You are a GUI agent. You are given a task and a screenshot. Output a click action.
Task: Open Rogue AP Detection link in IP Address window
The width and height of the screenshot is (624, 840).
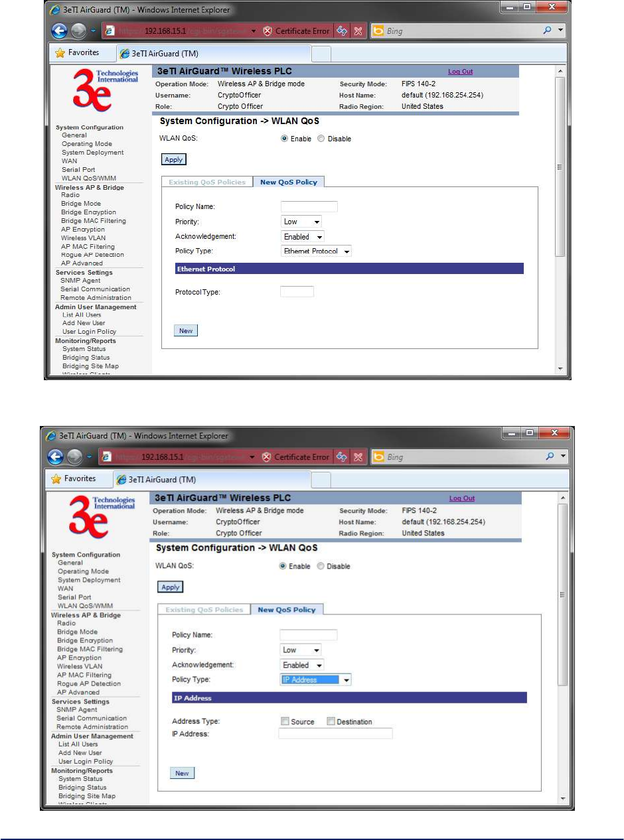click(89, 683)
